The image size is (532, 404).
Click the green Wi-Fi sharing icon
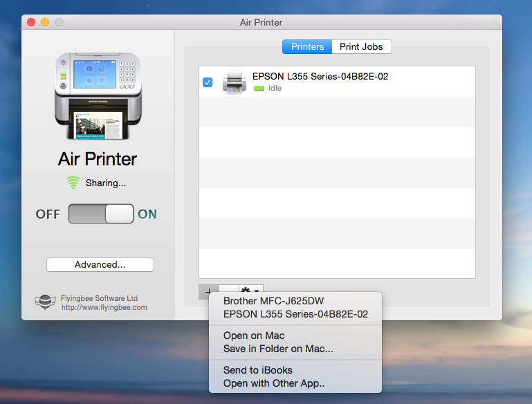(73, 183)
